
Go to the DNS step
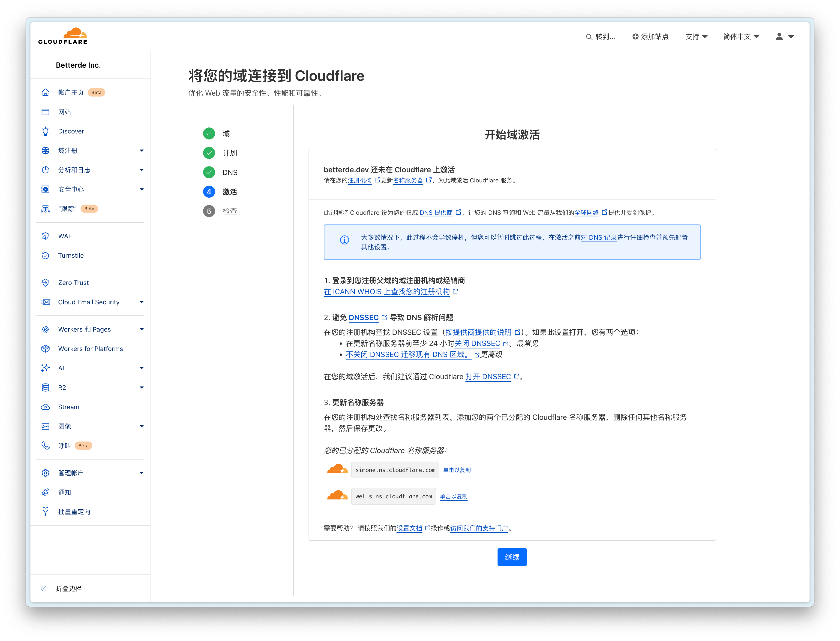tap(220, 172)
